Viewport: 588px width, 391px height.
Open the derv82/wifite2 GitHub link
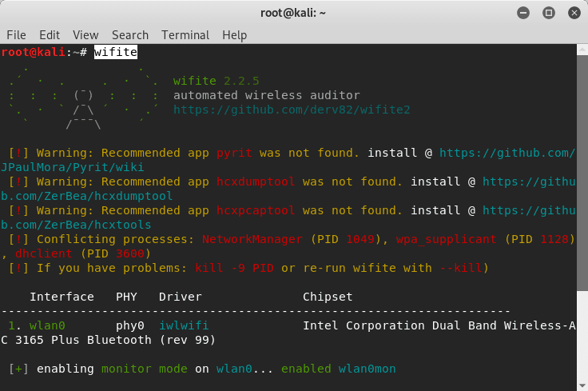click(292, 110)
